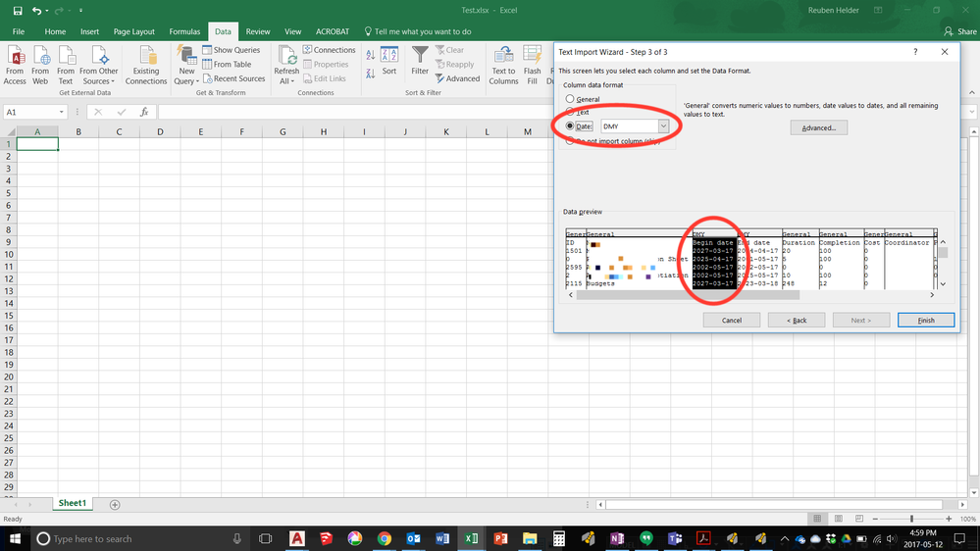This screenshot has width=980, height=551.
Task: Click Advanced filter option
Action: [457, 78]
